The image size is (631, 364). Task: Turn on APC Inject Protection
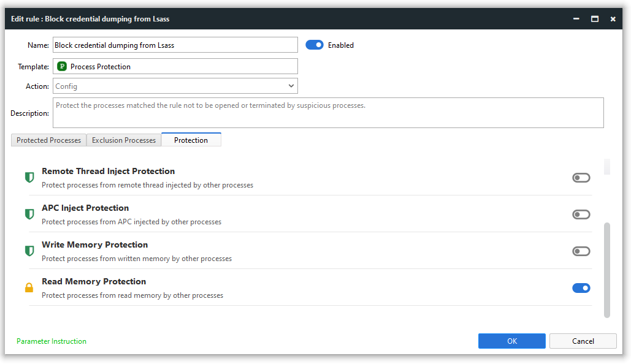[581, 214]
